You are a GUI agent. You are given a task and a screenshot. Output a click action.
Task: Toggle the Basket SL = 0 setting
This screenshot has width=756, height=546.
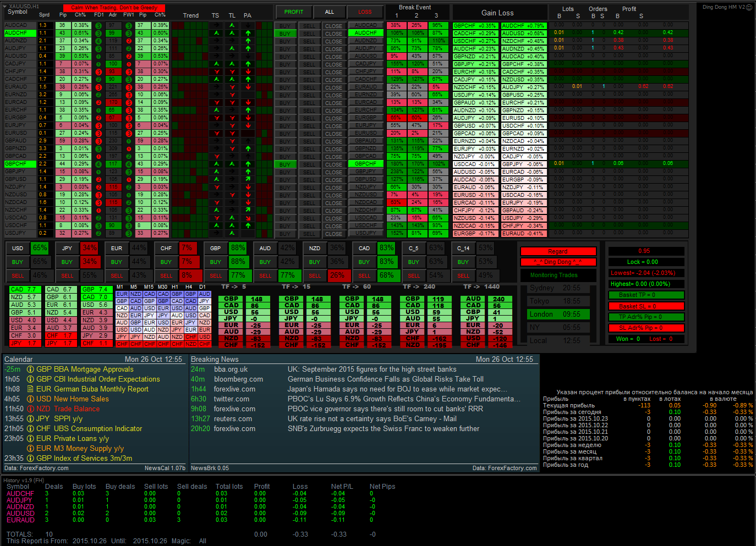[x=645, y=306]
